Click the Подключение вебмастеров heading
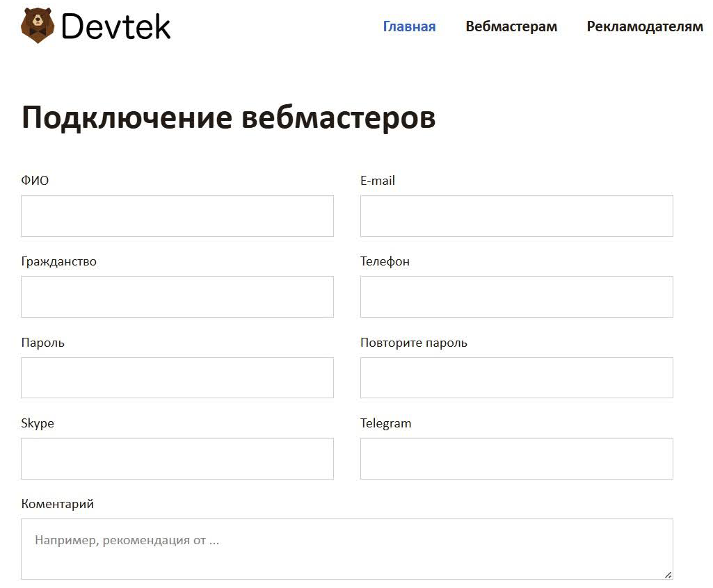Viewport: 713px width, 588px height. pyautogui.click(x=228, y=117)
